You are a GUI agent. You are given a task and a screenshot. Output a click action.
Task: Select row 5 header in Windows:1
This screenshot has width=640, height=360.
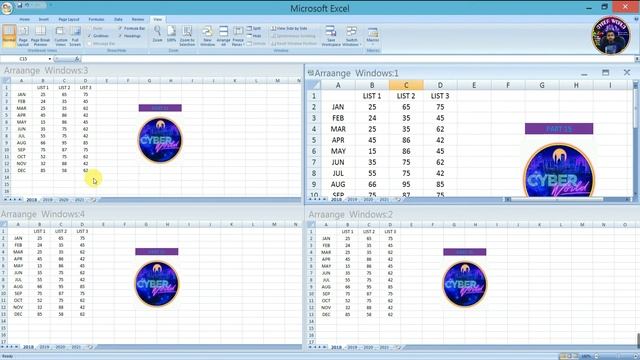click(313, 140)
